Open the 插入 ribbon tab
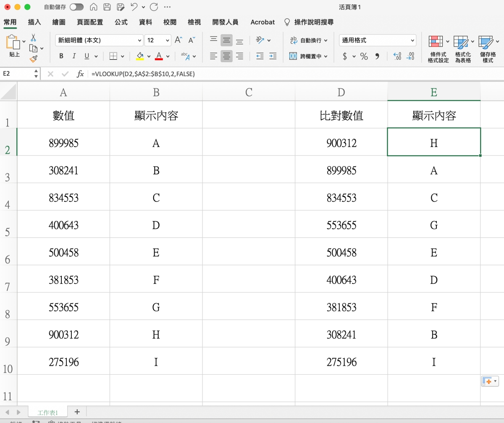This screenshot has width=504, height=423. (x=34, y=22)
